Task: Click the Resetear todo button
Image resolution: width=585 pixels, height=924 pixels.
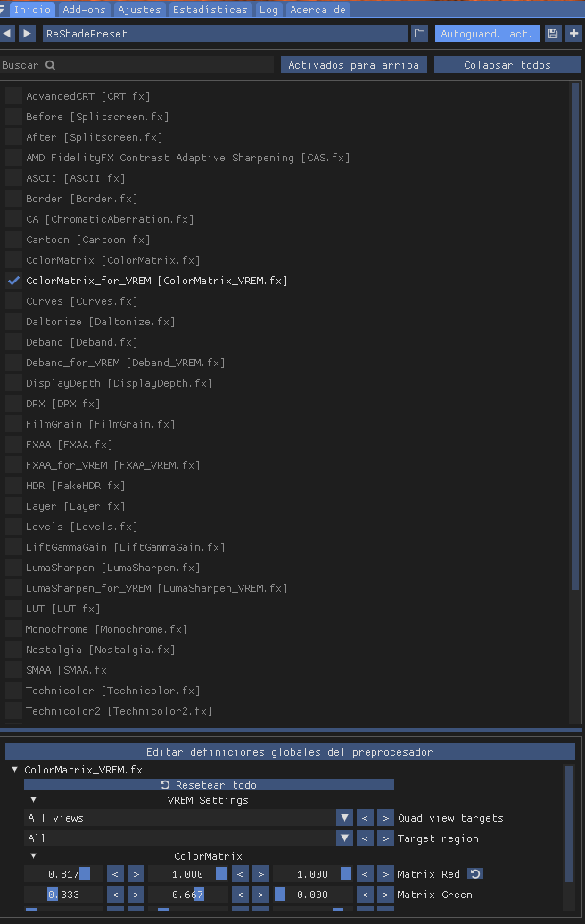Action: click(209, 785)
